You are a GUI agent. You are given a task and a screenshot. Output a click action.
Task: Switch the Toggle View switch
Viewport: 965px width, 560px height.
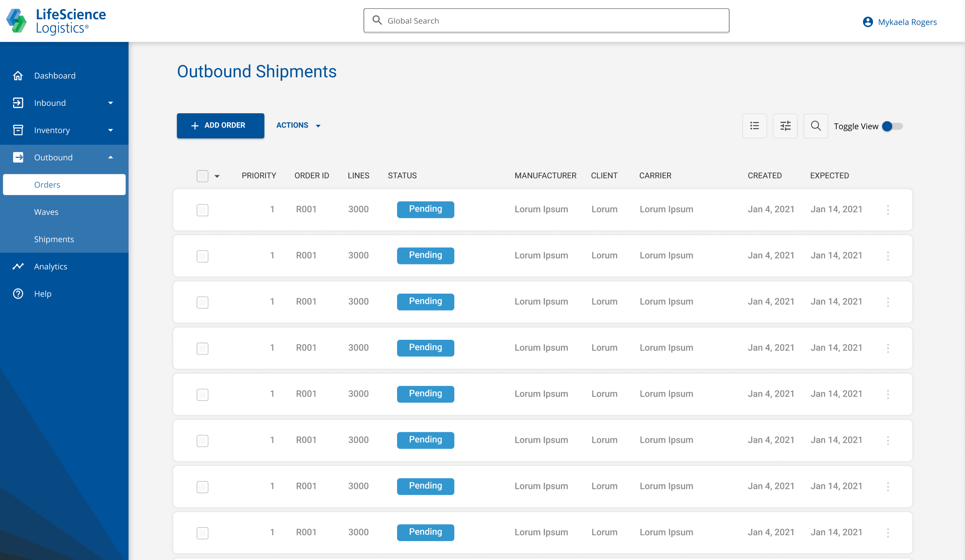(x=892, y=126)
